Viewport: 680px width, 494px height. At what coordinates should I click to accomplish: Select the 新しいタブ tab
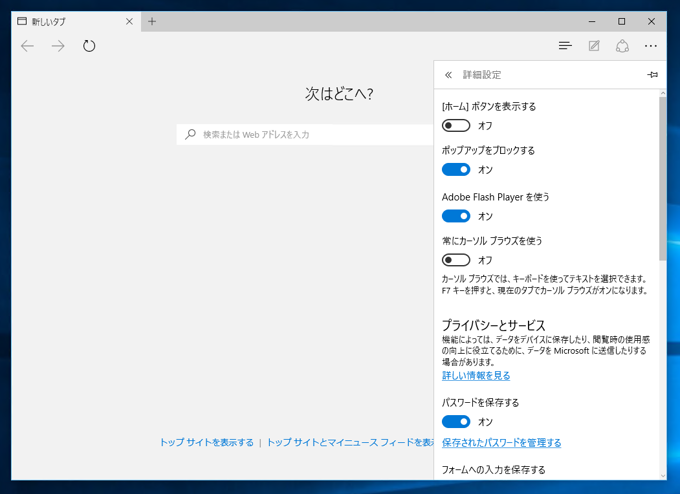click(76, 21)
